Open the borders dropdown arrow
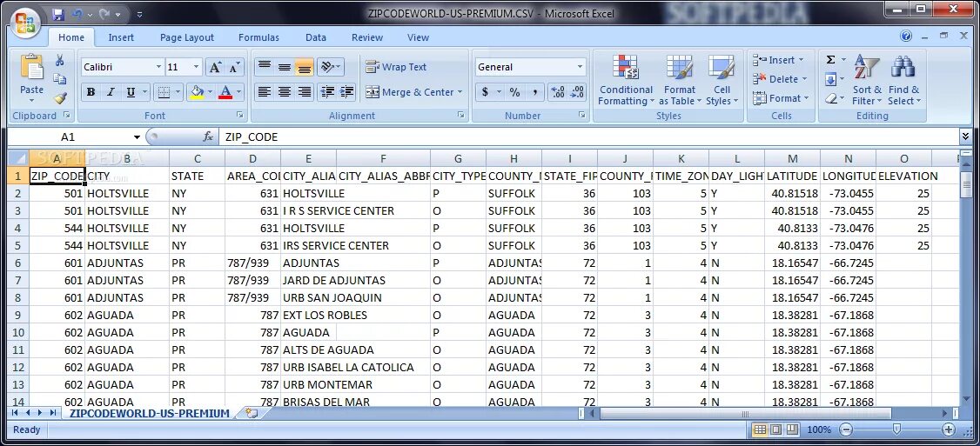The width and height of the screenshot is (980, 446). coord(178,92)
